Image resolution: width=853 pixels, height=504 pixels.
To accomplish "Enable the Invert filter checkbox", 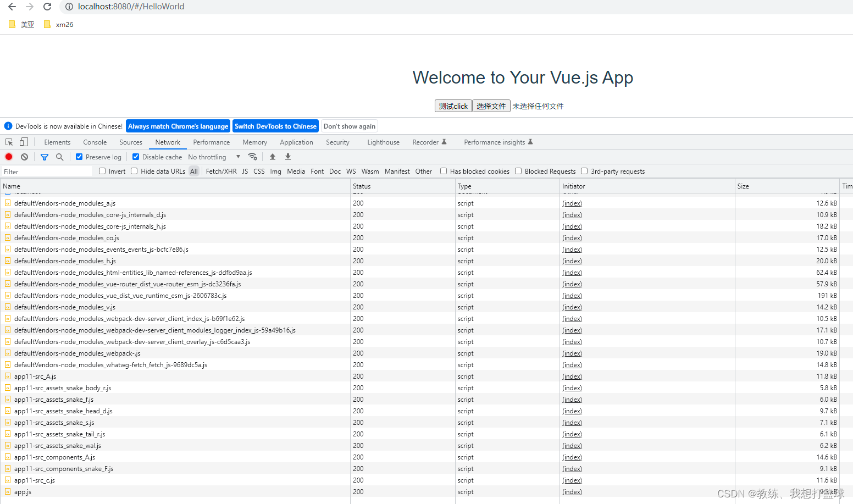I will click(x=102, y=171).
